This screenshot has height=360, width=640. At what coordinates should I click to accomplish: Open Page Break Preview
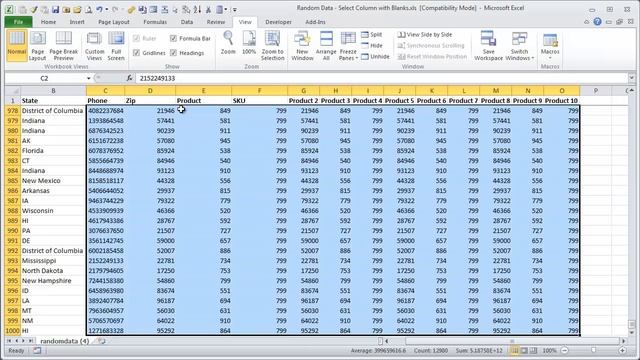coord(64,45)
